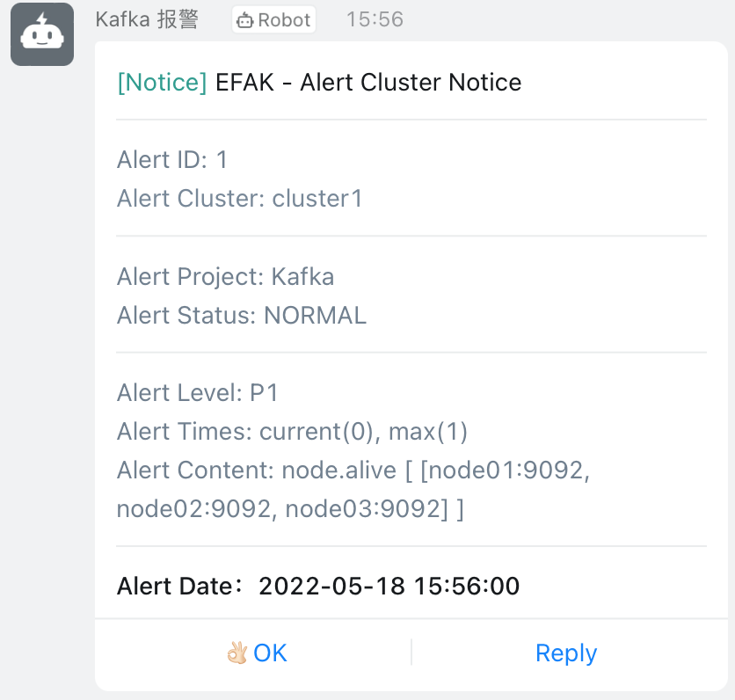Click the 15:56 message timestamp
Viewport: 735px width, 700px height.
click(375, 19)
